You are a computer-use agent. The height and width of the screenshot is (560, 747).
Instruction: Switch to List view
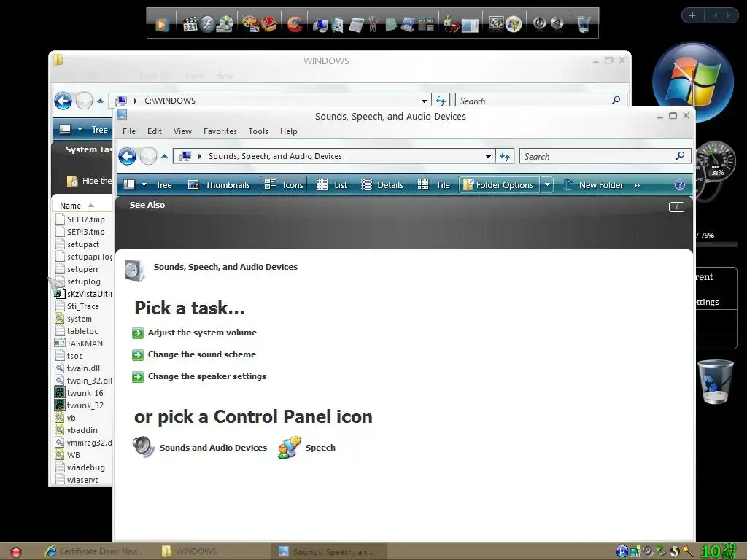332,184
